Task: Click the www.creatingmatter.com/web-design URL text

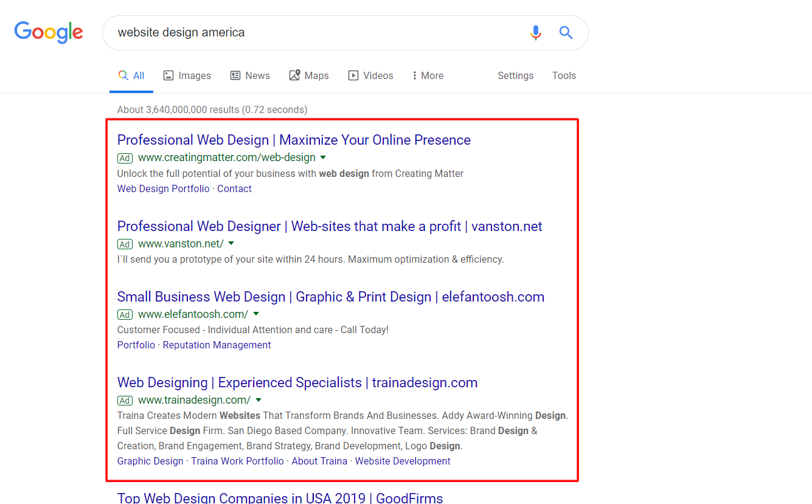Action: coord(227,157)
